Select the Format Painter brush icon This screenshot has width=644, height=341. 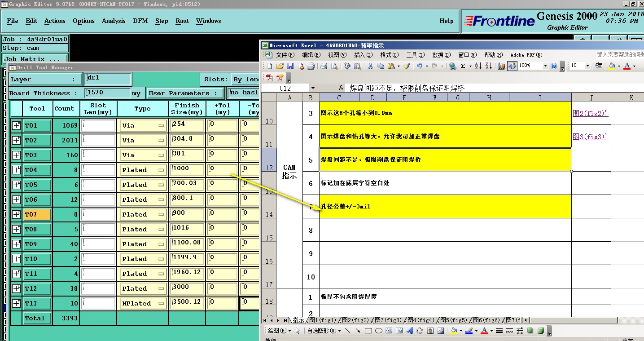[406, 66]
